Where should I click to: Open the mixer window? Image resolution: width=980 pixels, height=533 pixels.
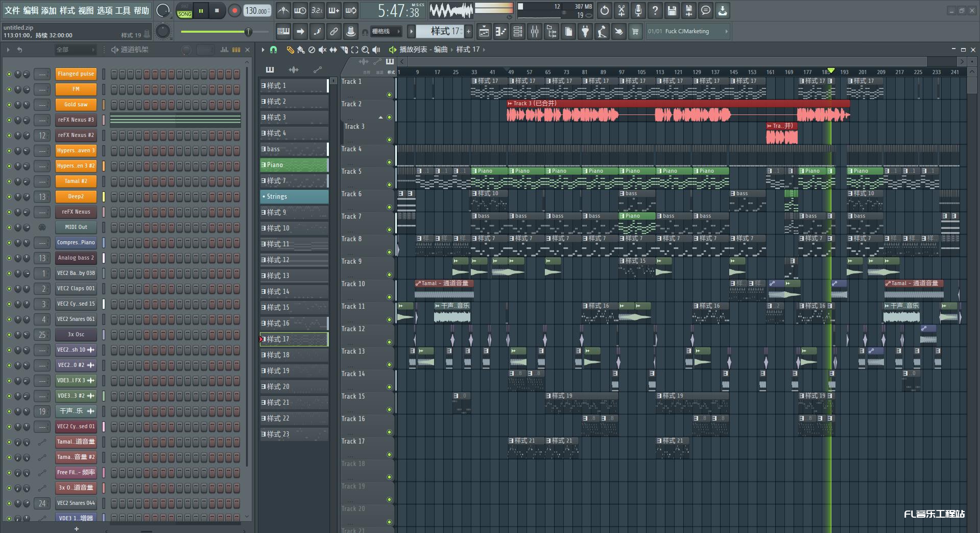pos(535,32)
